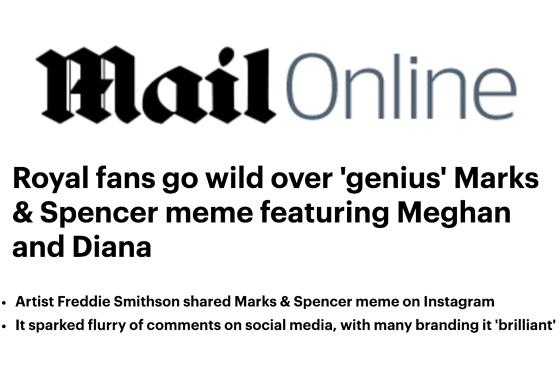
Task: Open the Royal fans go wild headline
Action: 275,212
